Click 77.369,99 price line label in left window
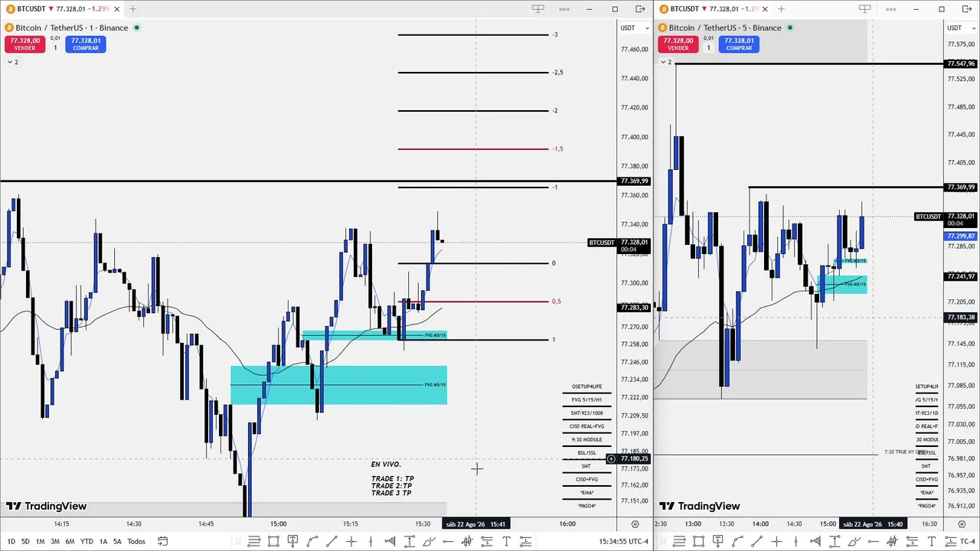 point(634,181)
